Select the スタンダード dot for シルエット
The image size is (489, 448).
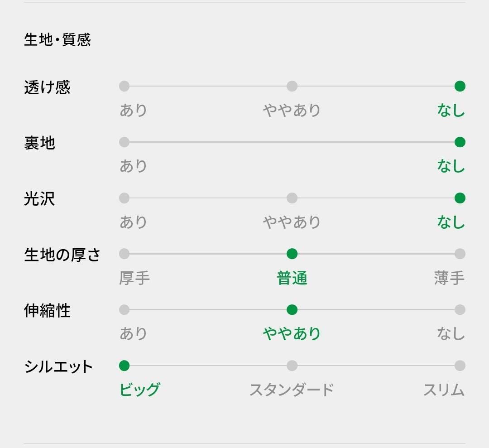[292, 365]
